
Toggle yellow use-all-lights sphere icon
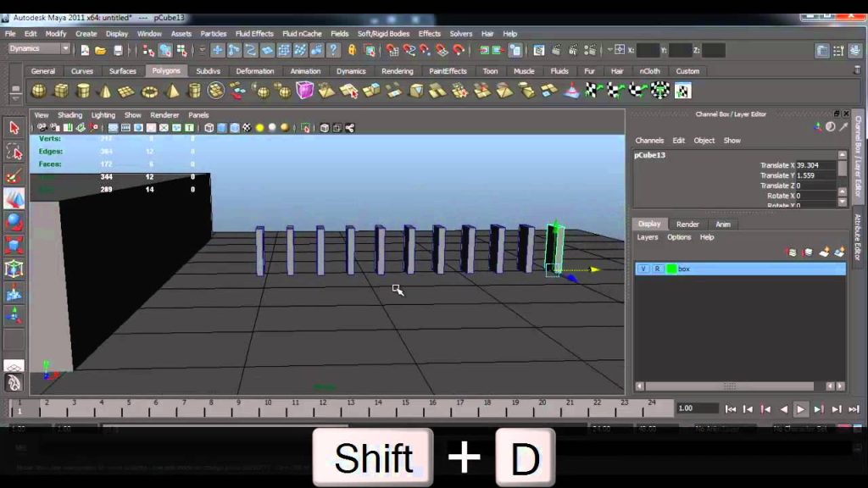click(259, 128)
